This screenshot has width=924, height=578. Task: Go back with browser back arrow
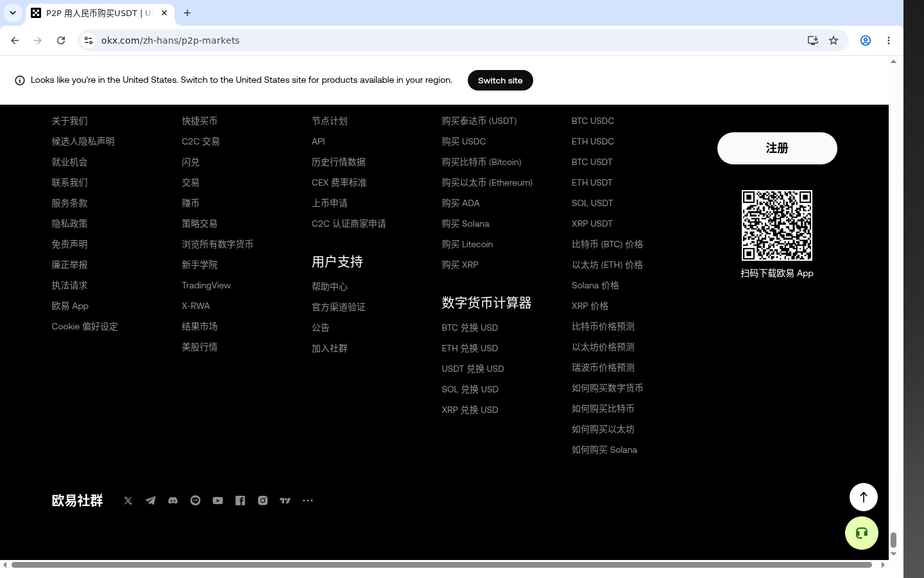[15, 40]
